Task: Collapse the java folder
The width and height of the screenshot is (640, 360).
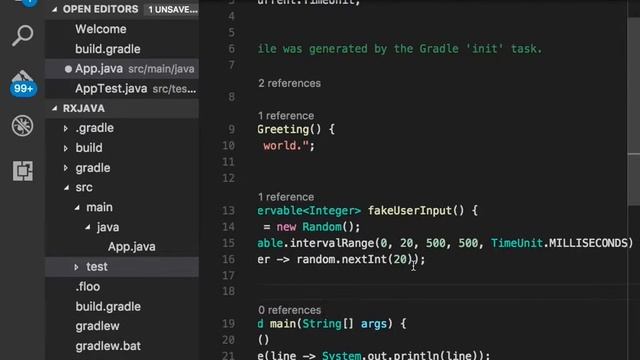Action: [88, 227]
